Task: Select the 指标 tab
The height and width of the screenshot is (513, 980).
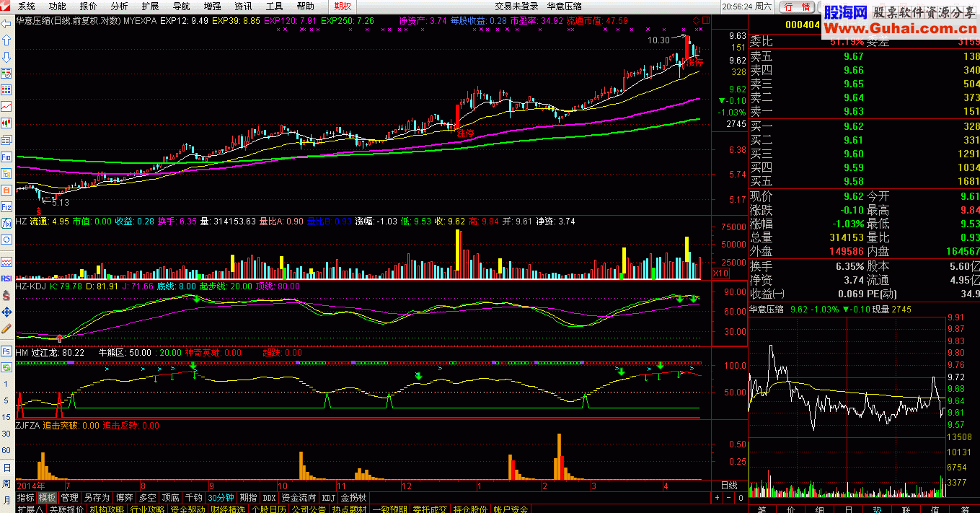Action: (25, 498)
